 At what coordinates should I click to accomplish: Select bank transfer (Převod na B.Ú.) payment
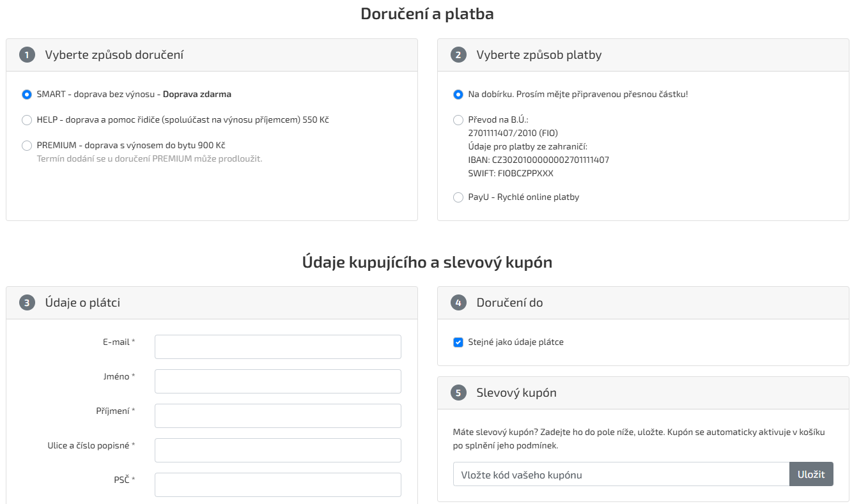(458, 120)
